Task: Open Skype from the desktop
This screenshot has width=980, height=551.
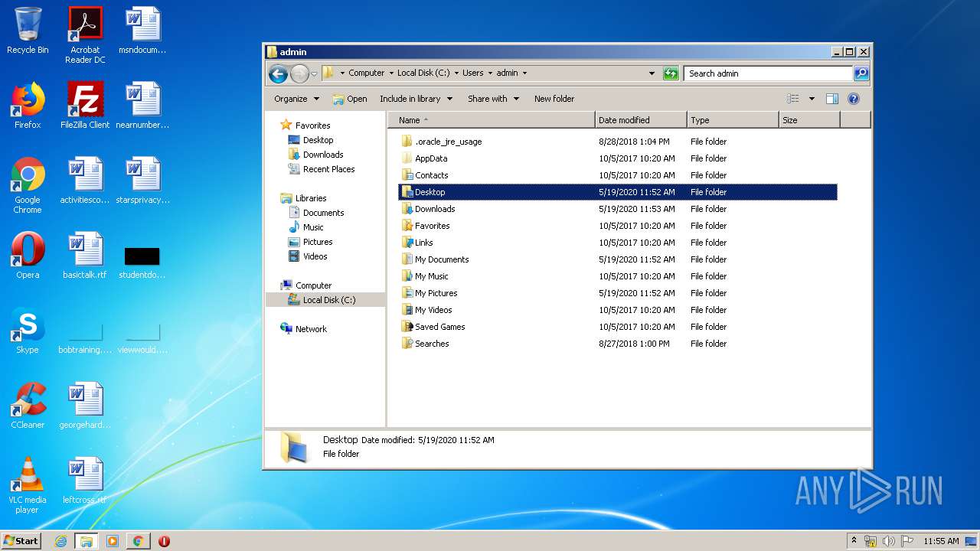Action: pyautogui.click(x=28, y=331)
